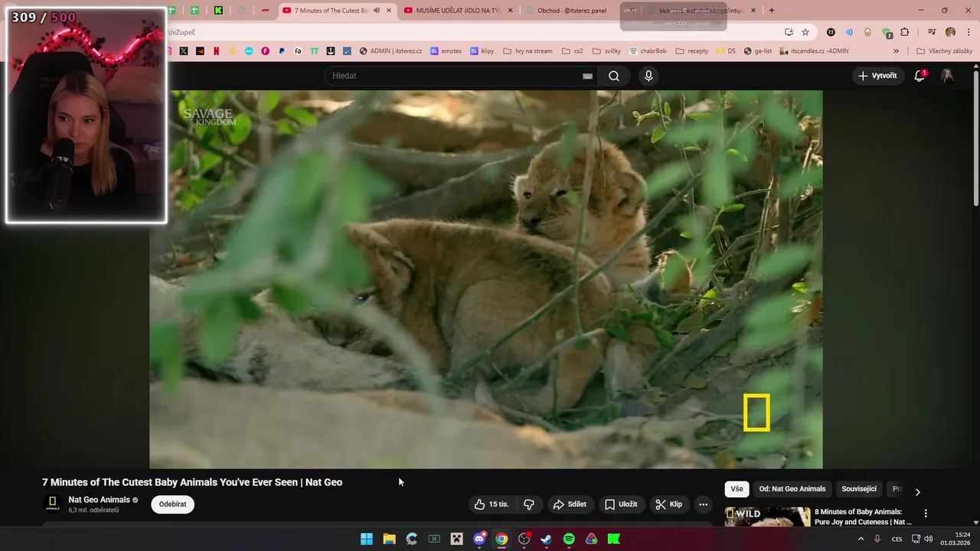Image resolution: width=980 pixels, height=551 pixels.
Task: Open the PayPal bookmark icon
Action: (x=282, y=51)
